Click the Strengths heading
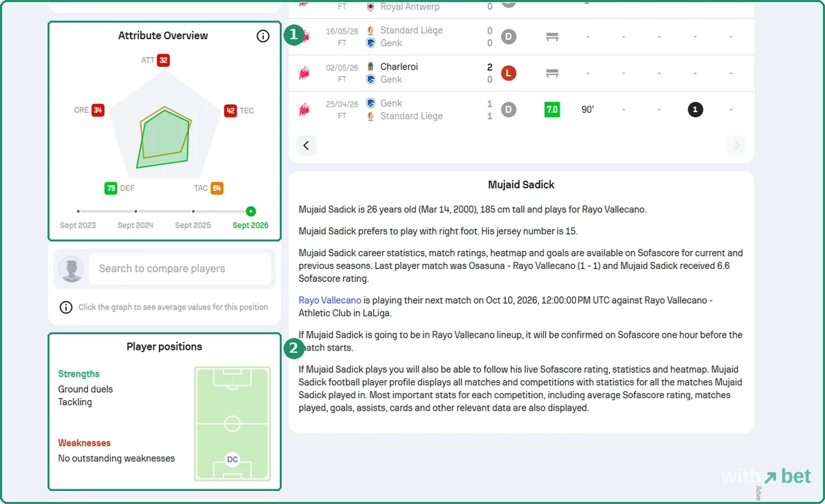The height and width of the screenshot is (504, 825). [79, 374]
